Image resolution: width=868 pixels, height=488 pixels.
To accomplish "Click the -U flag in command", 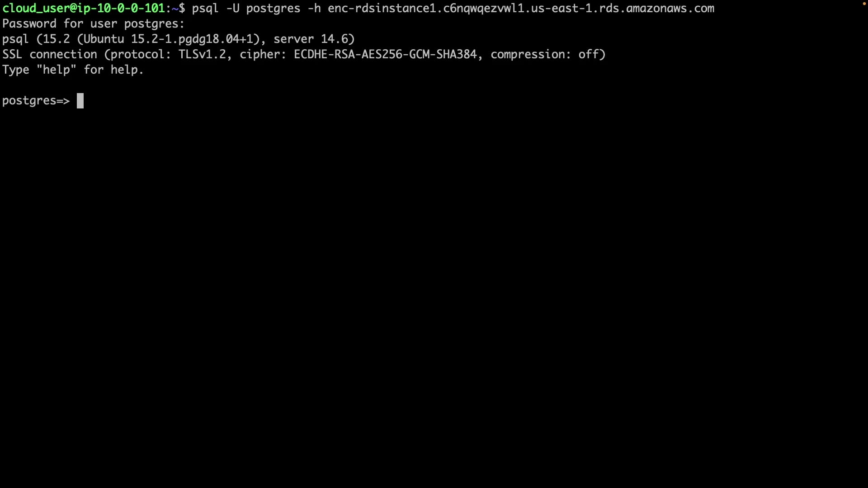I will point(232,9).
